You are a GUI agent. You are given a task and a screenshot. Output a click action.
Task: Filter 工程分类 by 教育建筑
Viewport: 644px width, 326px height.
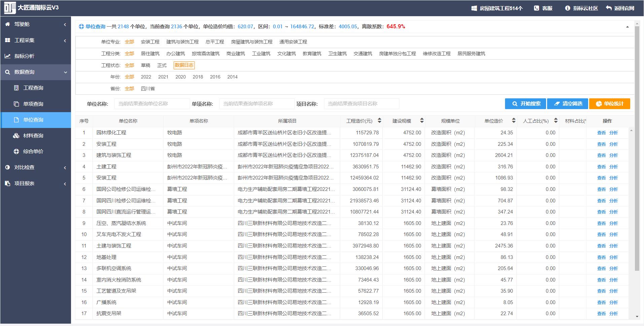click(x=312, y=54)
